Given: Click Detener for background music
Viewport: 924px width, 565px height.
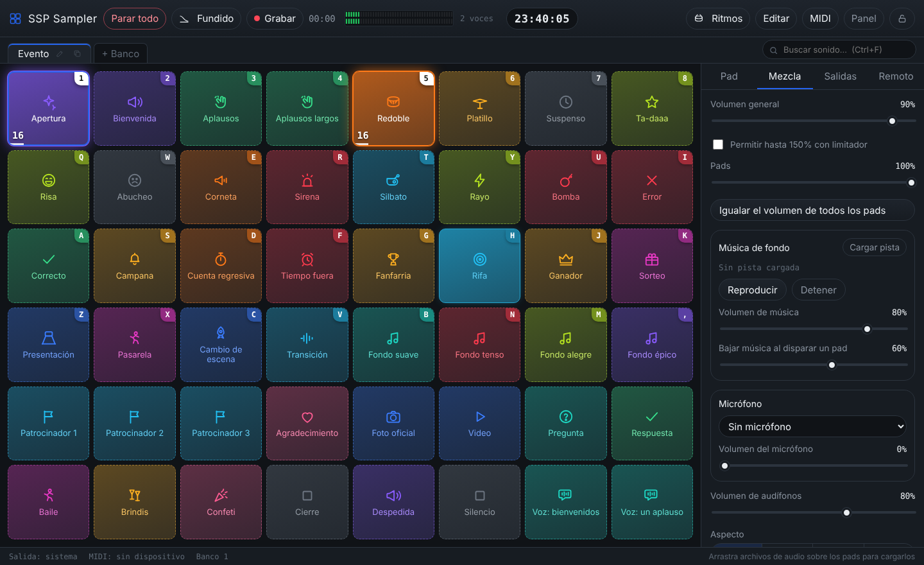Looking at the screenshot, I should (818, 290).
